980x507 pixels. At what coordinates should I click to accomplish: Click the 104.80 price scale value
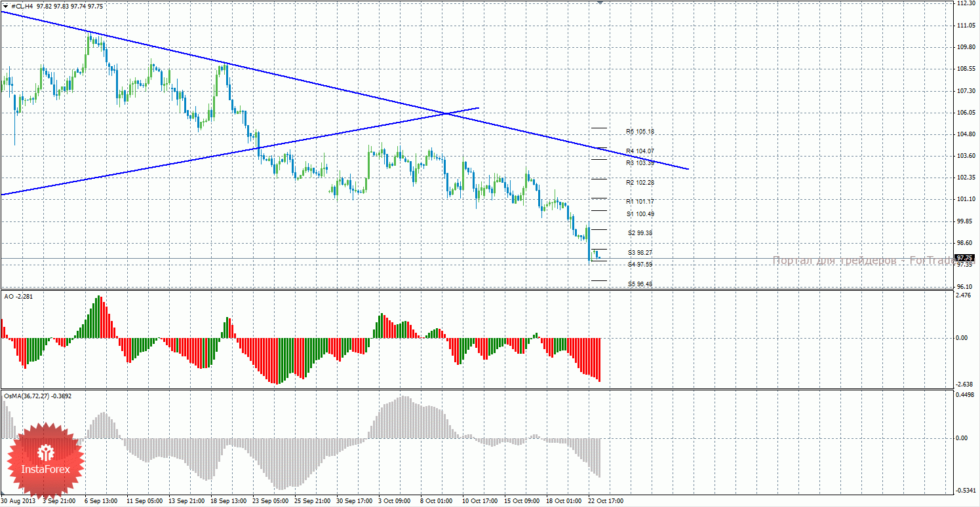pyautogui.click(x=966, y=134)
